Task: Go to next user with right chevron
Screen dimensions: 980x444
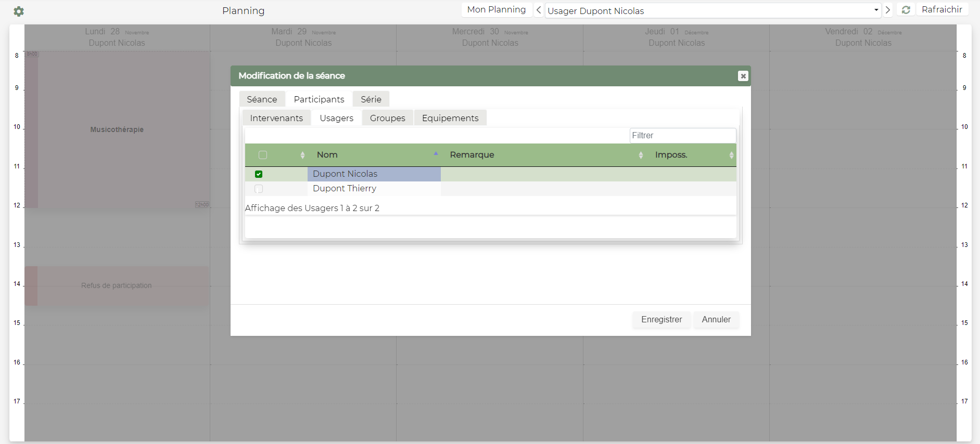Action: click(x=888, y=10)
